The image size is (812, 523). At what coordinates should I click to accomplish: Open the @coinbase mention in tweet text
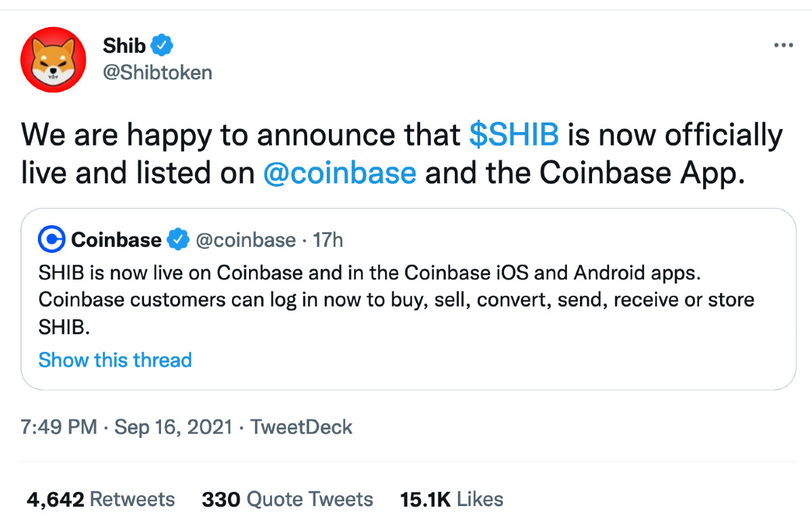click(340, 173)
